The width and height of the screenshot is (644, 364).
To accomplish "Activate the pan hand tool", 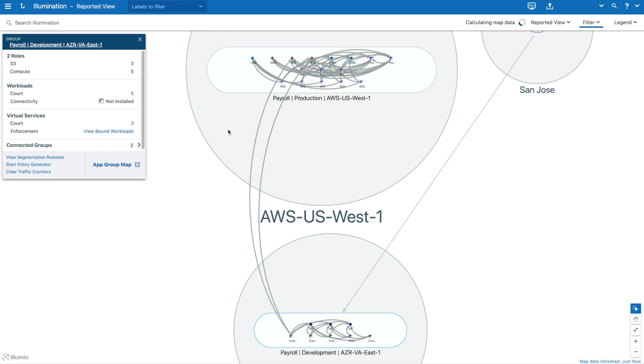I will click(635, 319).
